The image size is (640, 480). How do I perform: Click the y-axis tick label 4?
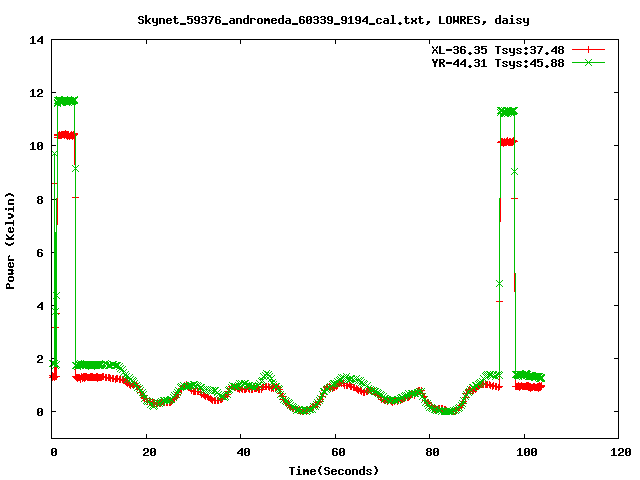(40, 306)
